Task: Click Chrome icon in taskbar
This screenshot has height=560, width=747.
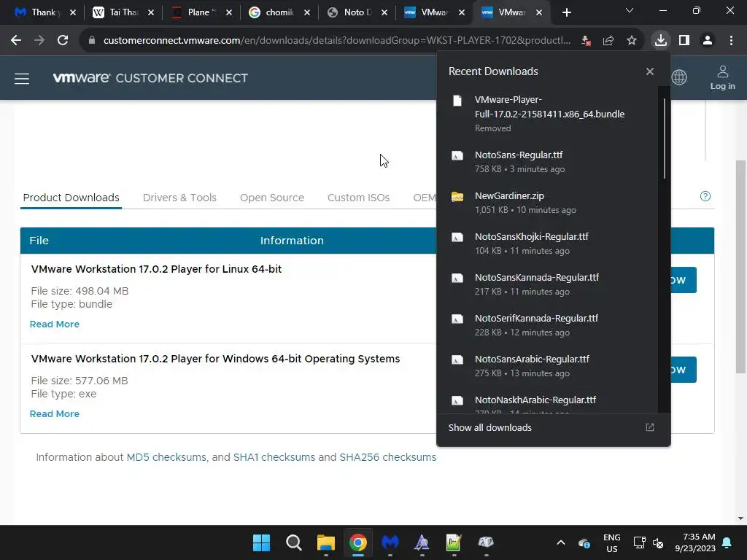Action: pyautogui.click(x=357, y=542)
